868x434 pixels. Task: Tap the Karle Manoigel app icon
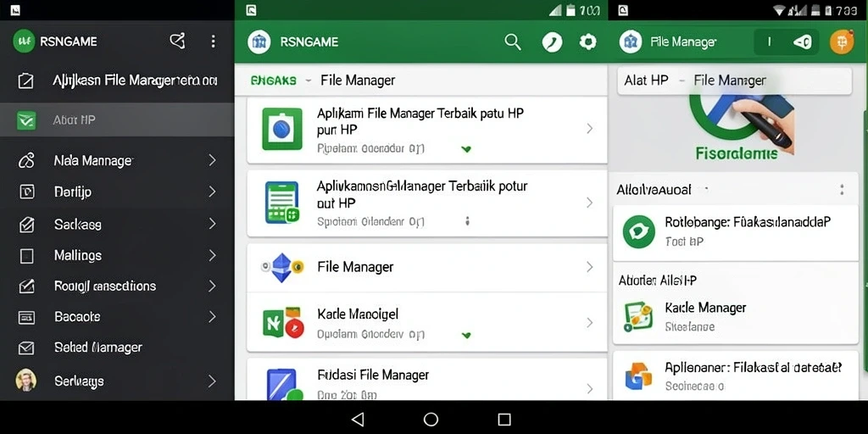tap(283, 322)
